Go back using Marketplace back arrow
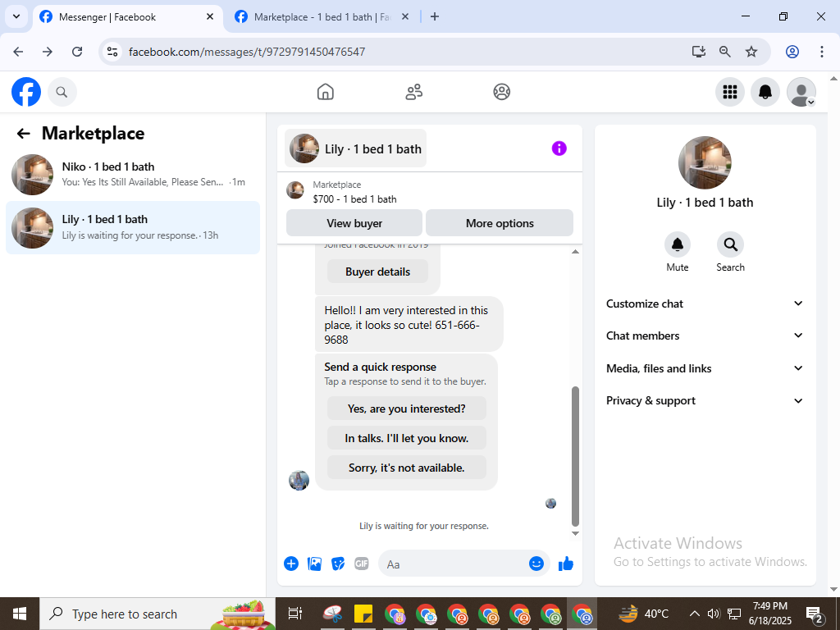The image size is (840, 630). pyautogui.click(x=24, y=134)
